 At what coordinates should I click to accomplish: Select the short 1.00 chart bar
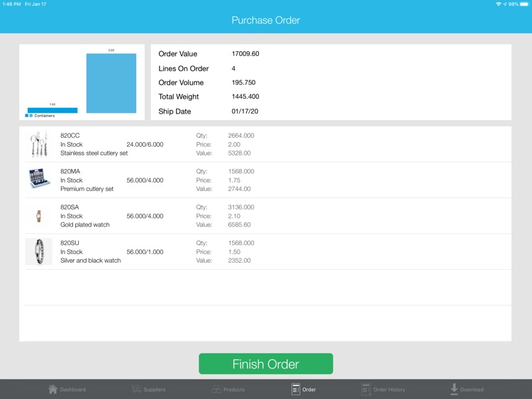[x=52, y=110]
